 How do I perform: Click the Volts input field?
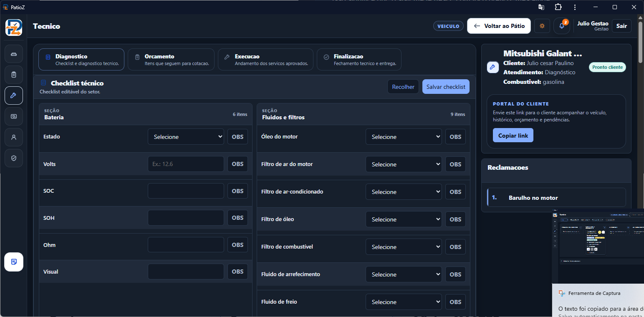(186, 164)
